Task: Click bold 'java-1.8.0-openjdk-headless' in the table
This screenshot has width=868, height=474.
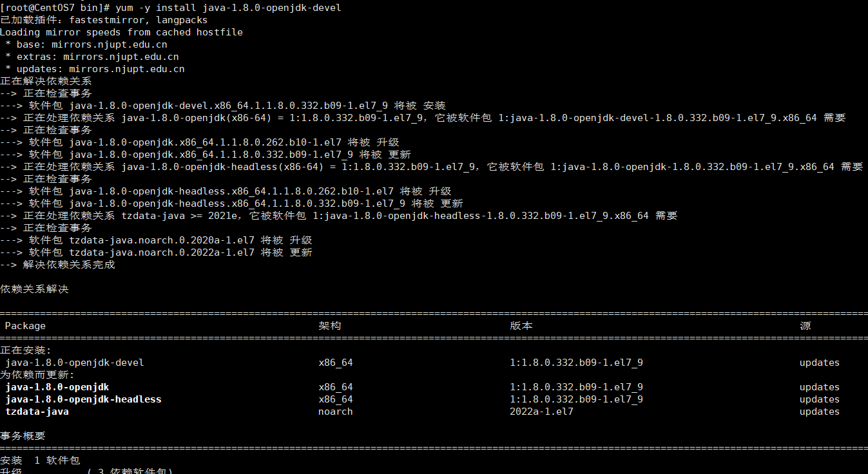Action: [x=83, y=399]
